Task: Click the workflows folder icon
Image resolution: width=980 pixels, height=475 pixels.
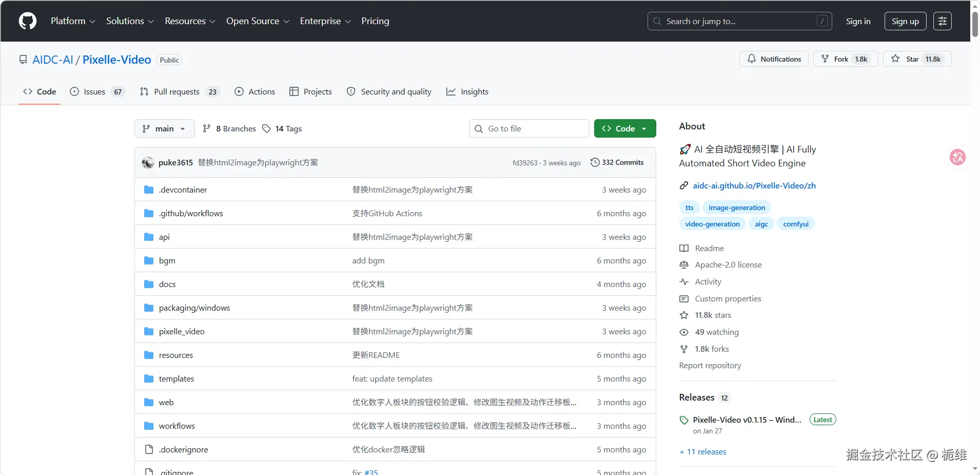Action: [x=149, y=426]
